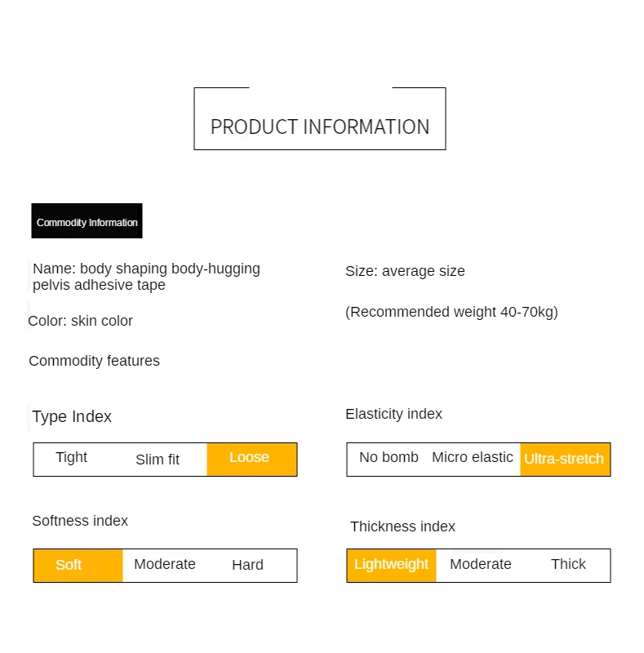Image resolution: width=644 pixels, height=653 pixels.
Task: Click the PRODUCT INFORMATION title box
Action: pos(320,127)
